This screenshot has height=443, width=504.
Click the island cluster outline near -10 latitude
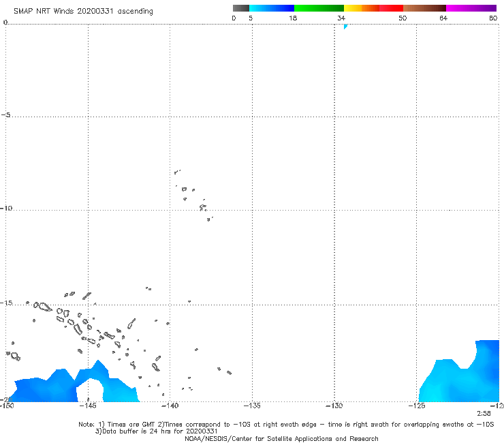(203, 208)
